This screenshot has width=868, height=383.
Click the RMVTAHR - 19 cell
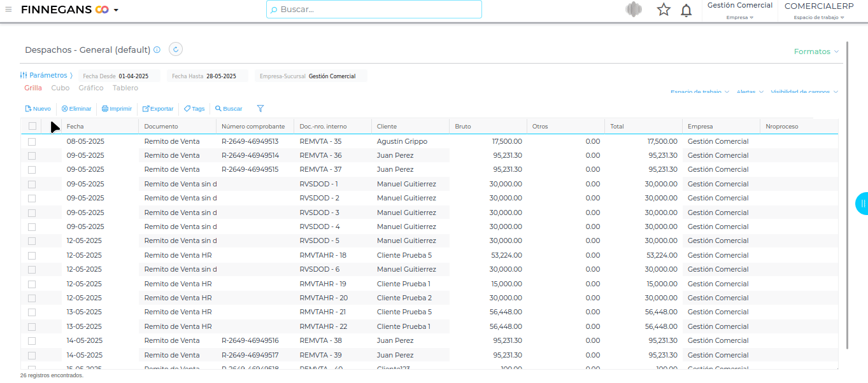[323, 284]
